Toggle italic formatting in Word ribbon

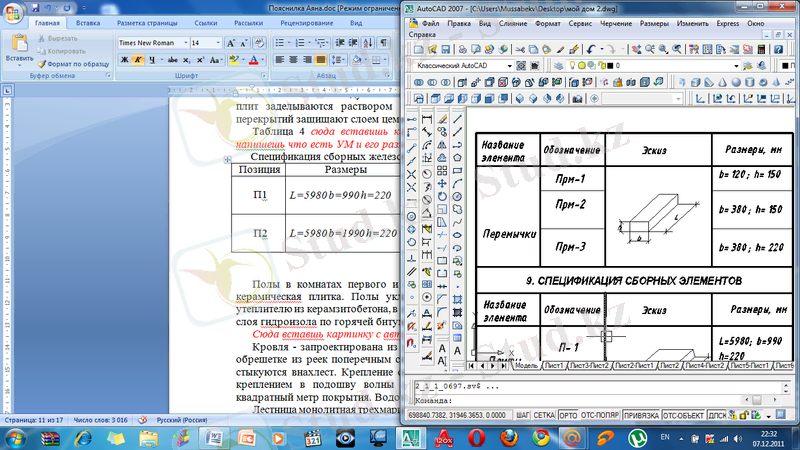[139, 61]
